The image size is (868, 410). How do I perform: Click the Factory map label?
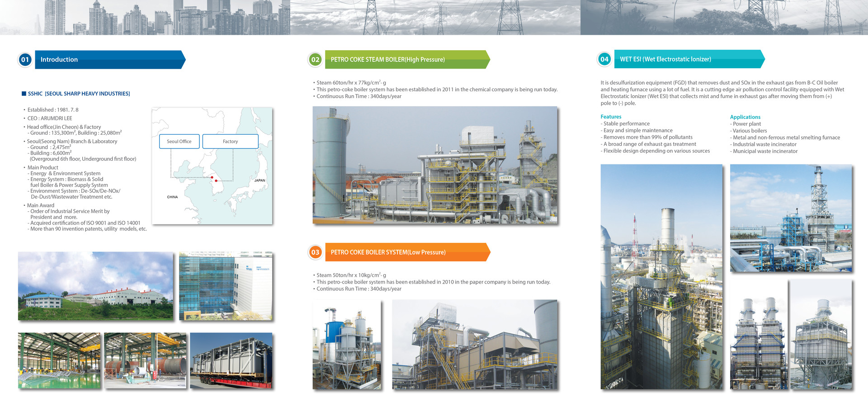231,141
